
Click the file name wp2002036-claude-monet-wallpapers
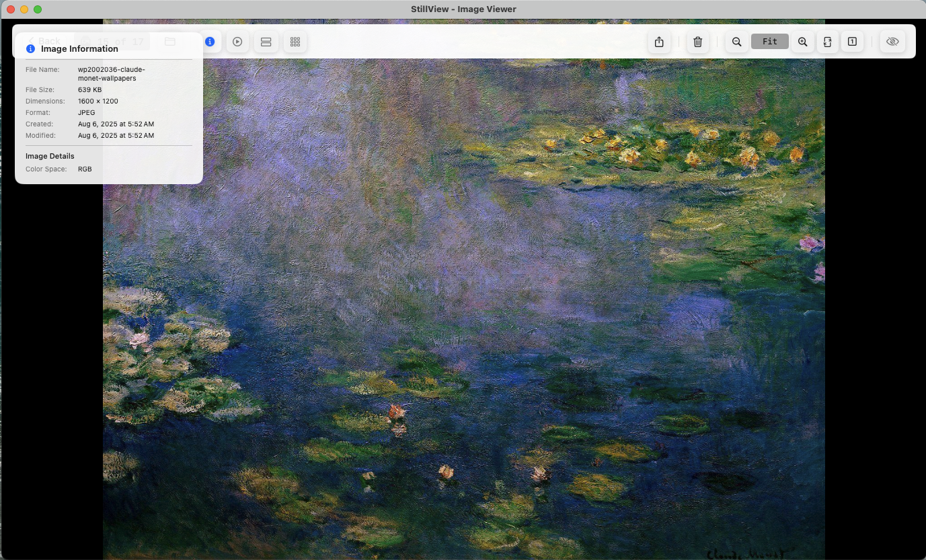tap(111, 74)
